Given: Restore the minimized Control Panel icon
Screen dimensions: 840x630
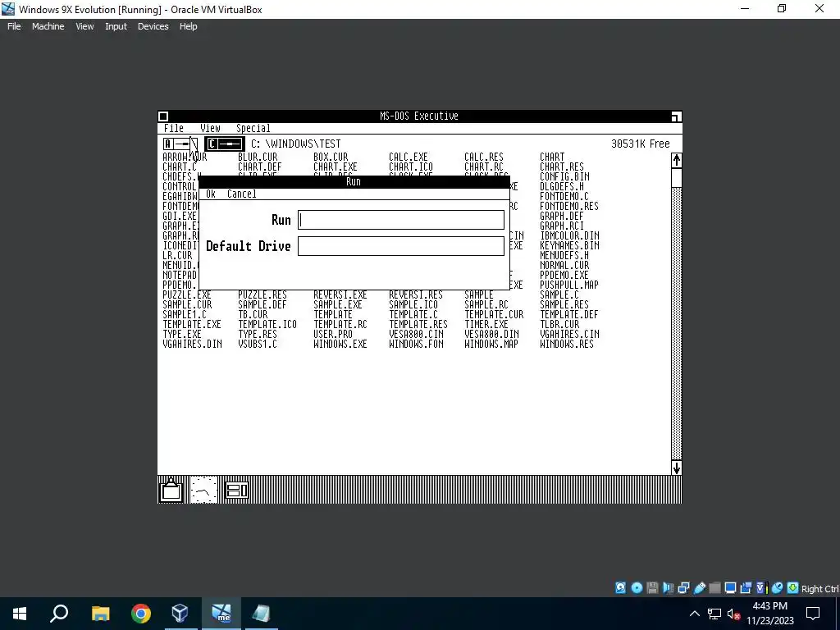Looking at the screenshot, I should [237, 490].
